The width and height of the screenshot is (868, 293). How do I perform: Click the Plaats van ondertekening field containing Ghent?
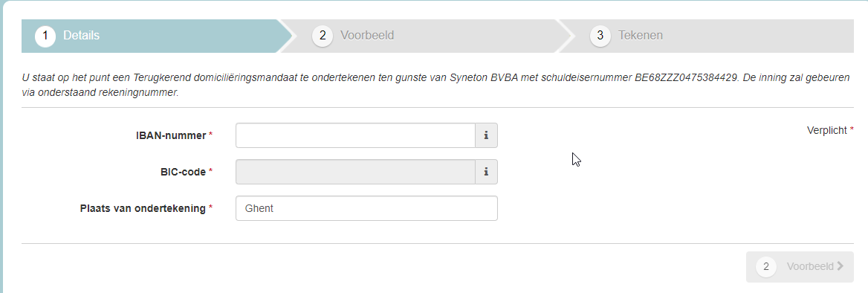pyautogui.click(x=366, y=208)
